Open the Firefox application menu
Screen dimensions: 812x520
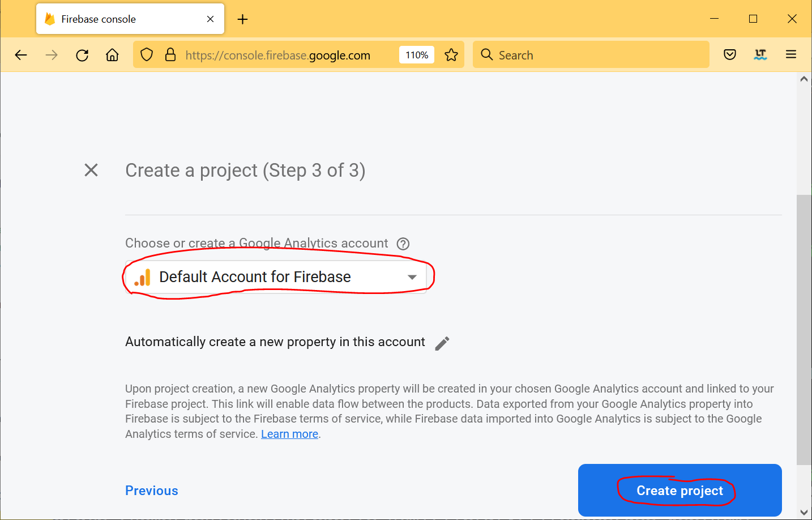(x=791, y=55)
